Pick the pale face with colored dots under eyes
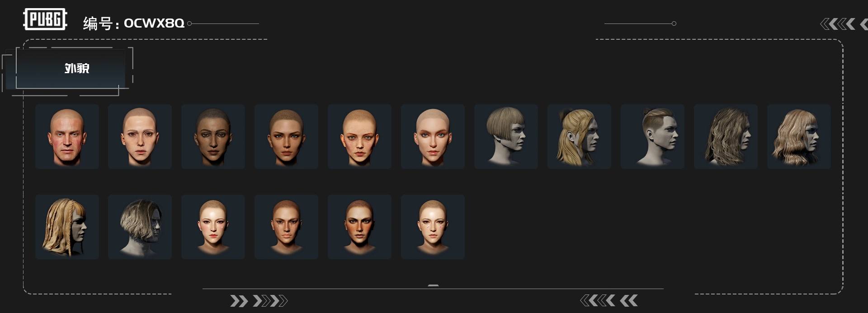868x313 pixels. 433,227
